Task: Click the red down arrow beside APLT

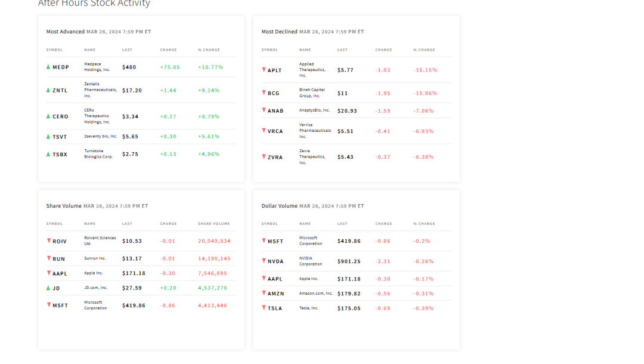Action: 264,70
